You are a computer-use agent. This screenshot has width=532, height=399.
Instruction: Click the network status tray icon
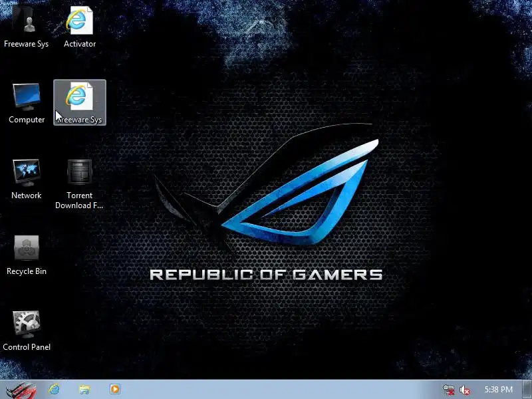tap(448, 390)
